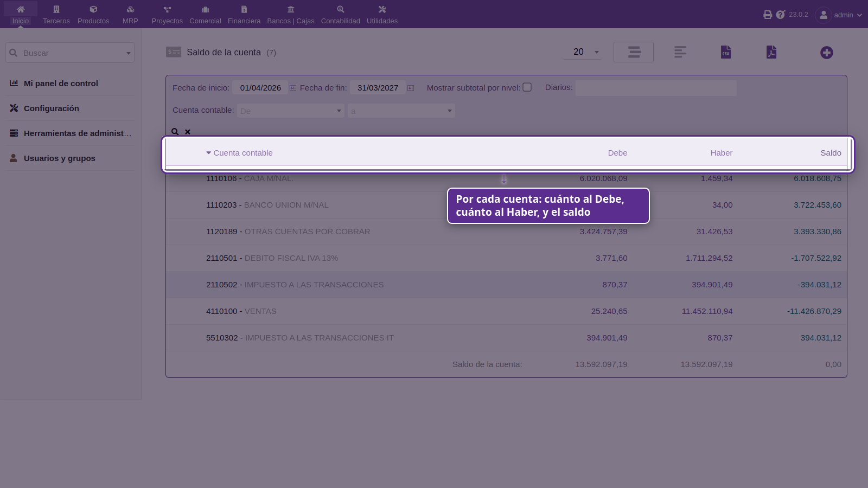The width and height of the screenshot is (868, 488).
Task: Expand the Buscar search dropdown arrow
Action: 129,53
